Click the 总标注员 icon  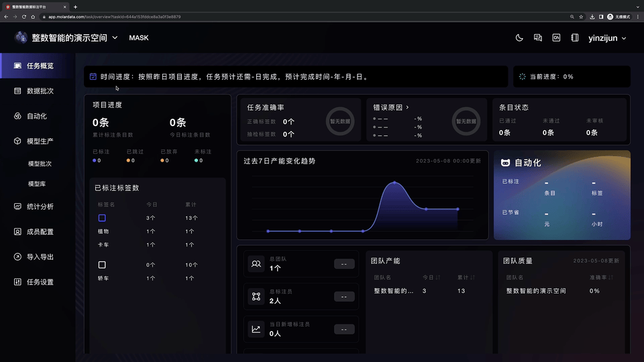[256, 296]
